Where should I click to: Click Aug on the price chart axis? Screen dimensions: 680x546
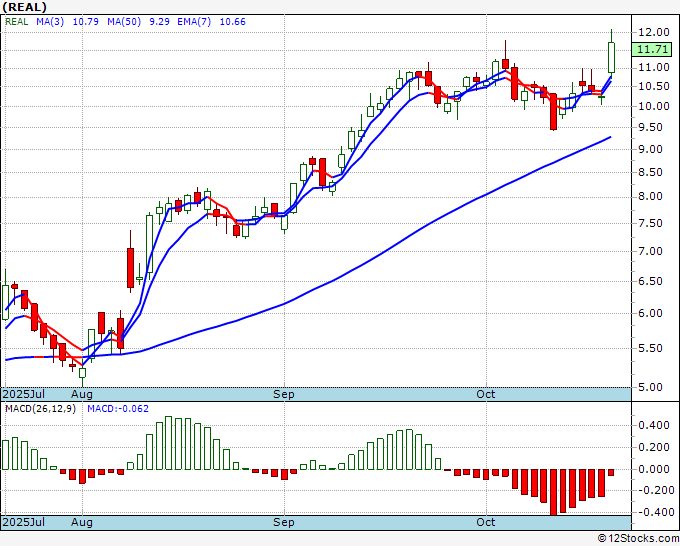[x=82, y=394]
